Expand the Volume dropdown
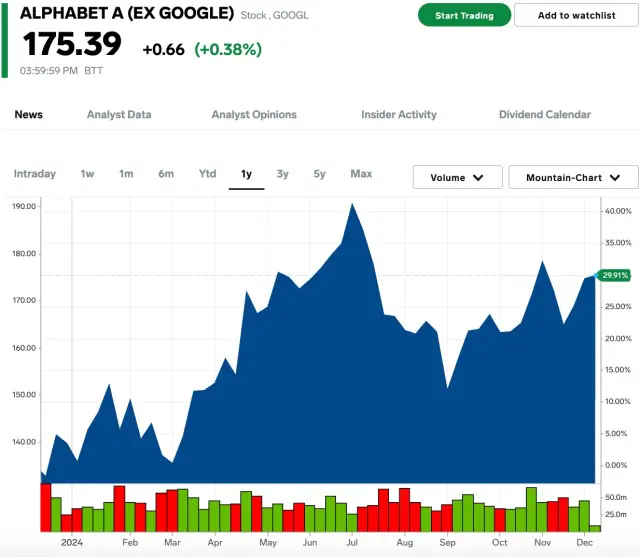This screenshot has width=640, height=557. click(457, 177)
